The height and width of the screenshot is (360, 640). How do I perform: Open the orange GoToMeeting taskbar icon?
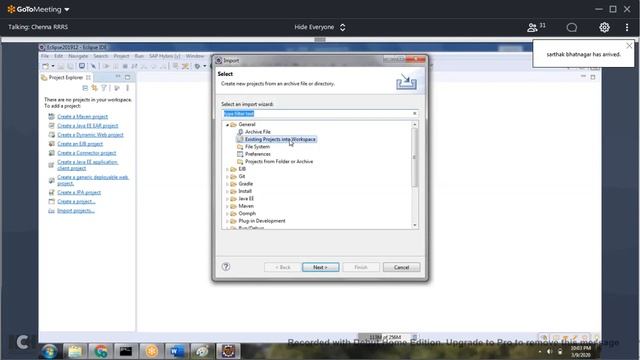tap(151, 351)
